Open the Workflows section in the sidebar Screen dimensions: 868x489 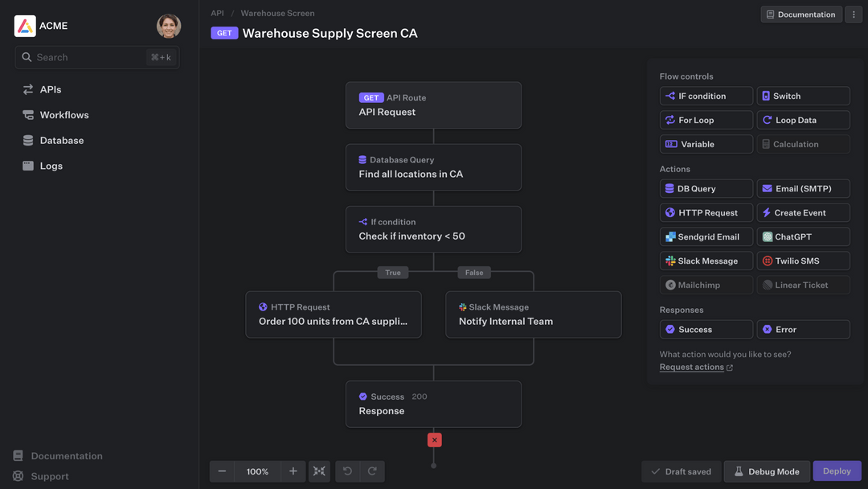coord(63,114)
